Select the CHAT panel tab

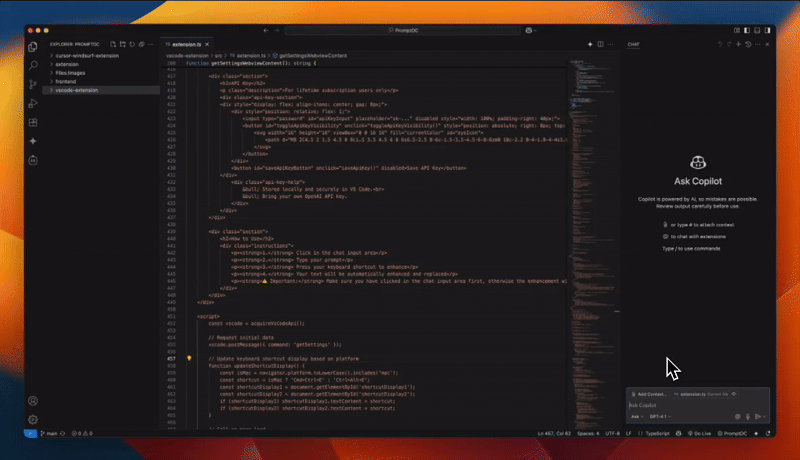click(x=633, y=44)
